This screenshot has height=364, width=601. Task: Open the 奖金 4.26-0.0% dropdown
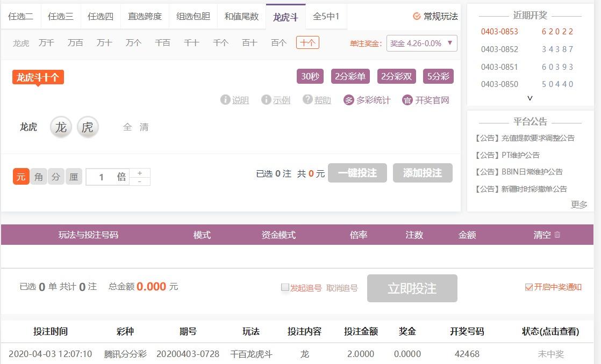(x=421, y=43)
